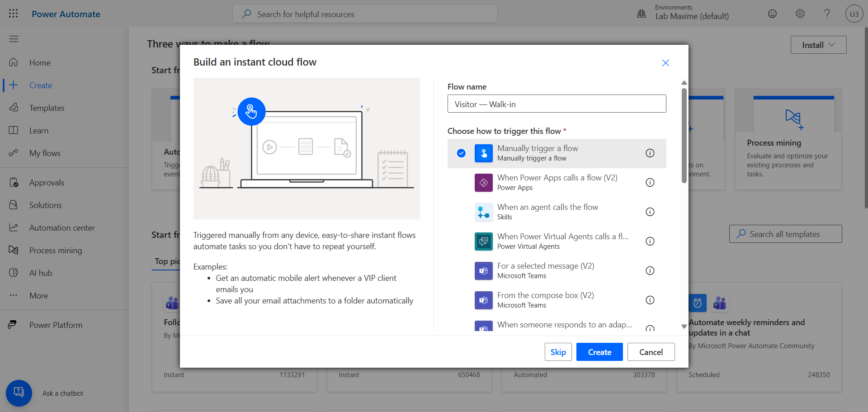Open Automation center in the sidebar
The image size is (868, 412).
[x=64, y=228]
